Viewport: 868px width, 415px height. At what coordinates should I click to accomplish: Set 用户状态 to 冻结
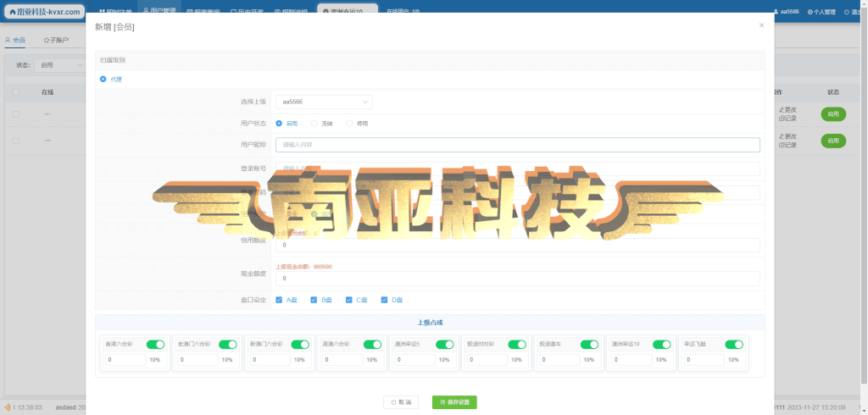point(314,124)
